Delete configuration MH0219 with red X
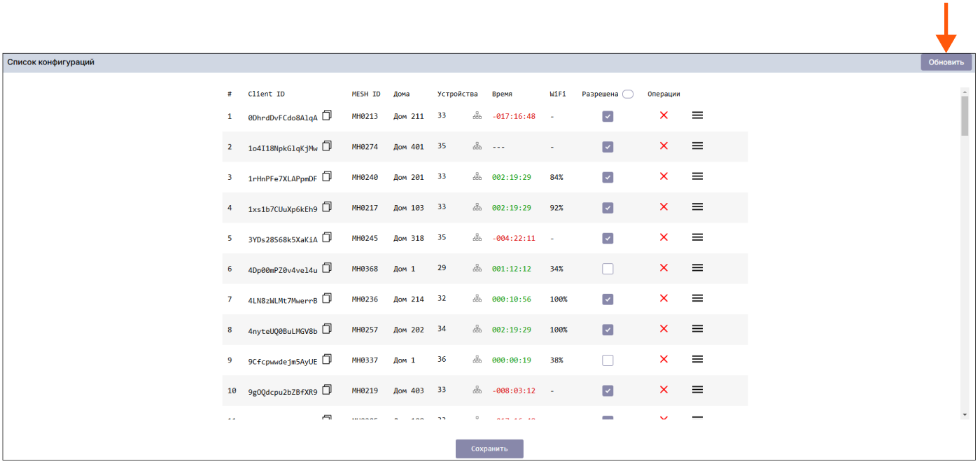The height and width of the screenshot is (464, 980). 664,390
